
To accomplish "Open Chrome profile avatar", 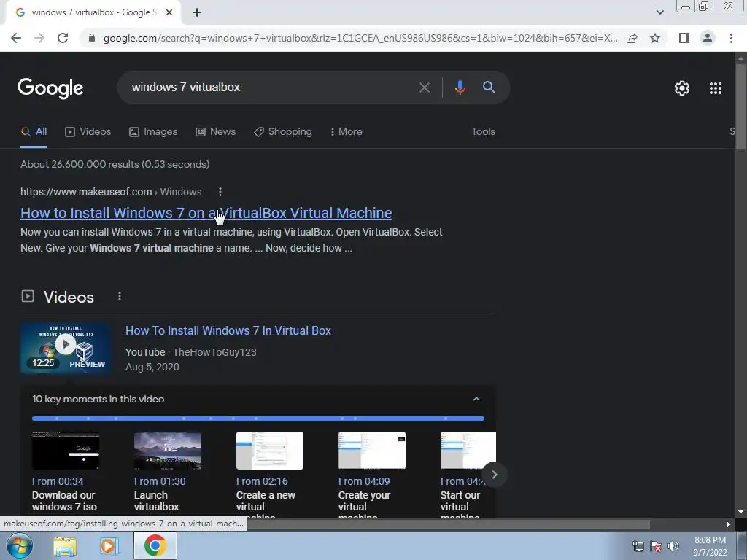I will pyautogui.click(x=708, y=38).
